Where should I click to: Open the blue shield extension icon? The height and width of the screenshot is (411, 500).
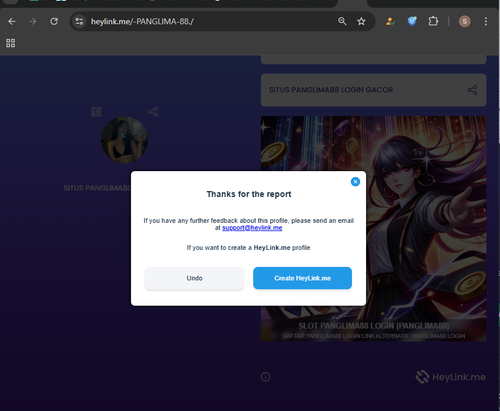(x=412, y=22)
